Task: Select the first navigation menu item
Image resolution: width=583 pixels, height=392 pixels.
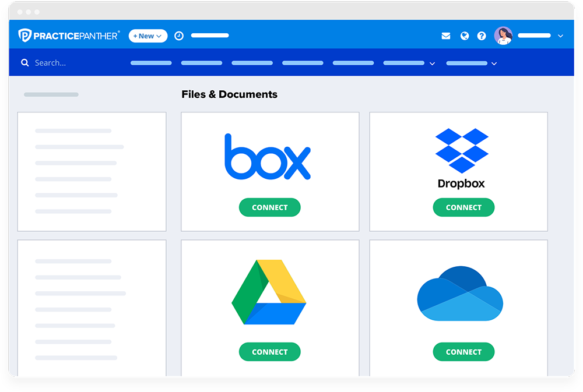Action: point(151,63)
